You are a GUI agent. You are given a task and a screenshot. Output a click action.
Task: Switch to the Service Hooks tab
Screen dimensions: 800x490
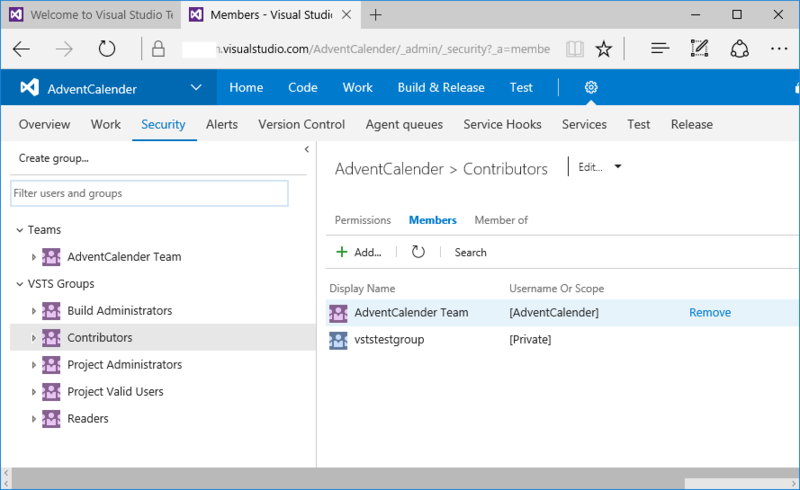click(x=502, y=124)
